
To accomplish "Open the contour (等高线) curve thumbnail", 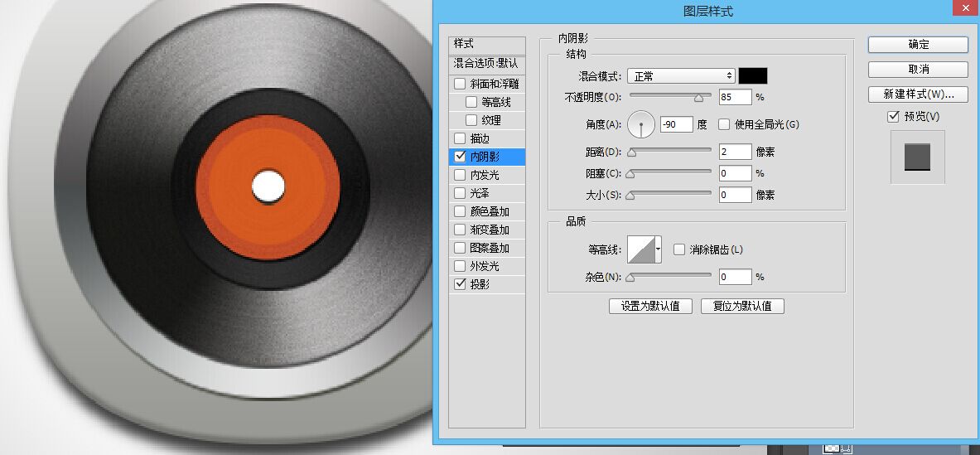I will (x=640, y=249).
